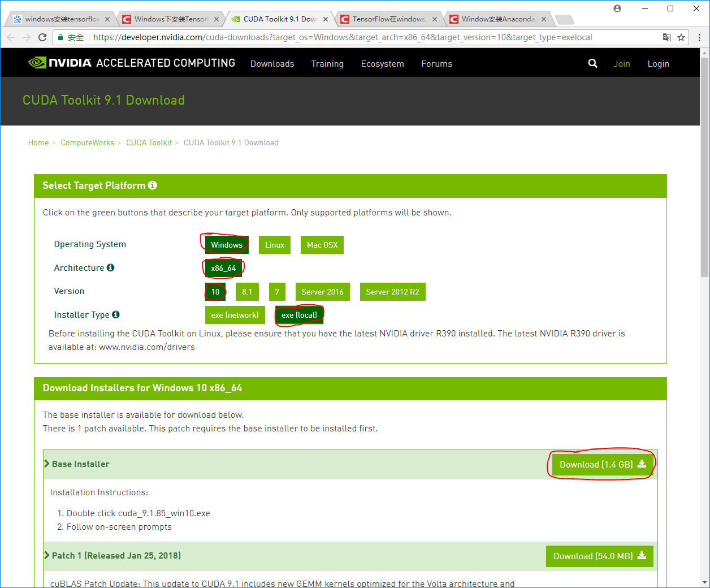
Task: Click the browser address bar URL
Action: [343, 37]
